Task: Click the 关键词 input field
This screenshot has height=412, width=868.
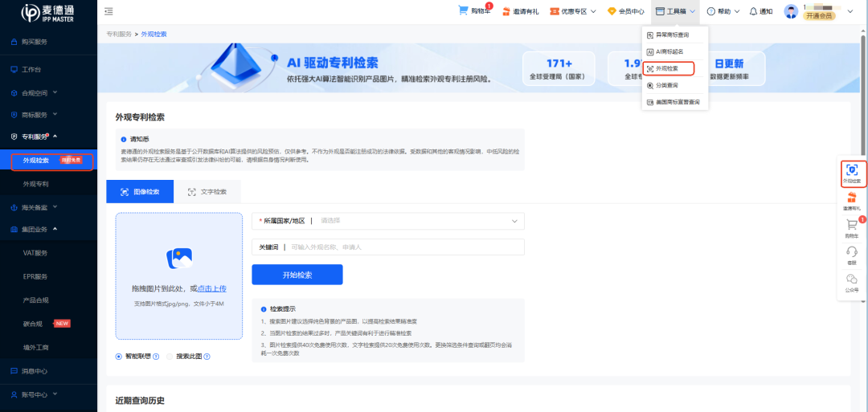Action: [387, 247]
